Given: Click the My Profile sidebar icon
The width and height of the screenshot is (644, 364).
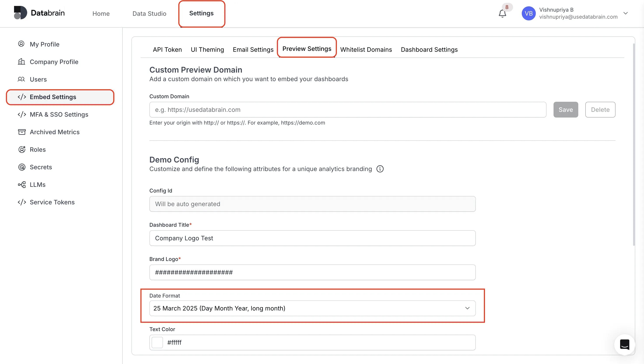Looking at the screenshot, I should tap(21, 44).
